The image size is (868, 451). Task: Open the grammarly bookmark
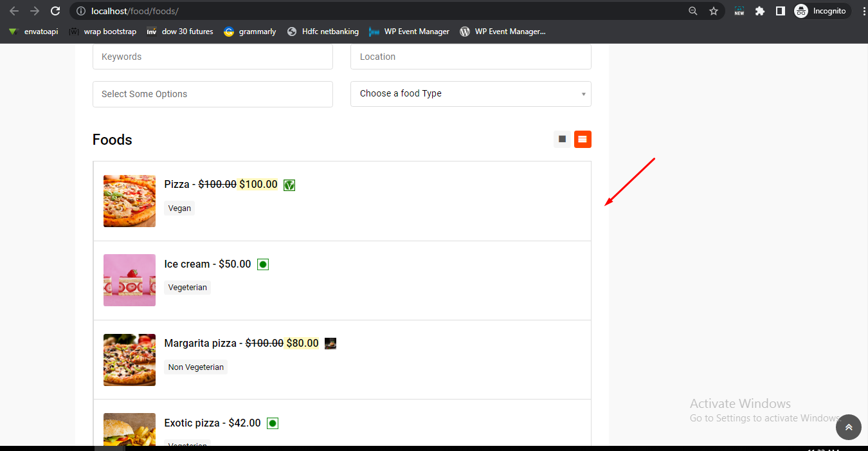point(250,32)
